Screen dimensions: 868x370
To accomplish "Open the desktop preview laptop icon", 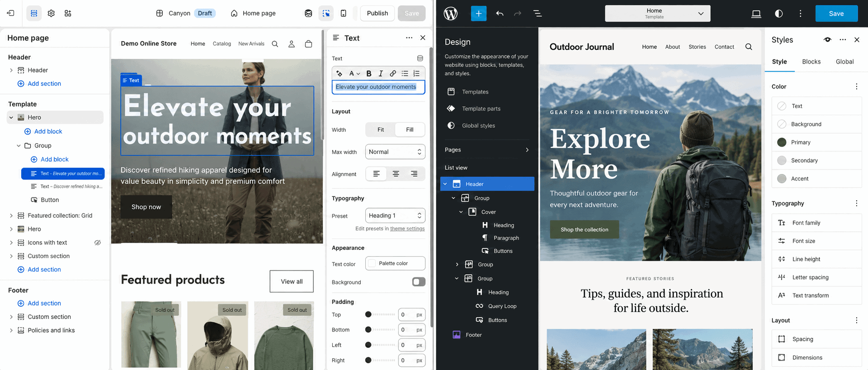I will pos(756,14).
